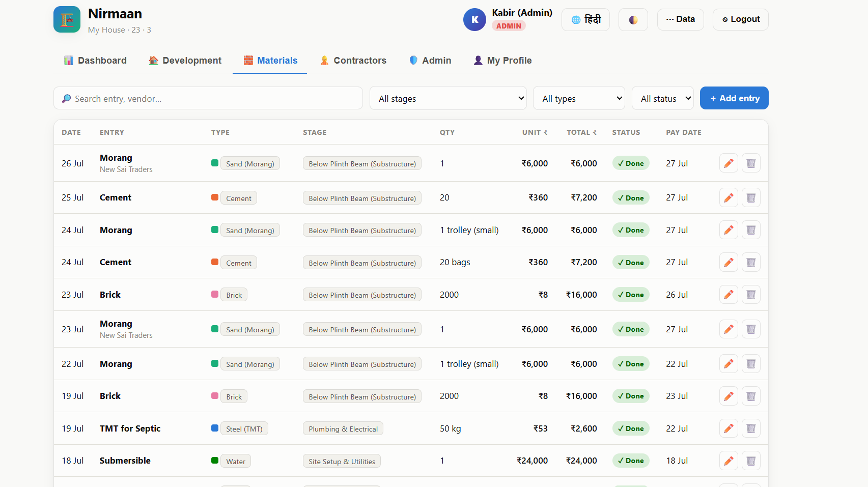Screen dimensions: 868x487
Task: Edit the 23 Jul Morang entry
Action: pos(729,329)
